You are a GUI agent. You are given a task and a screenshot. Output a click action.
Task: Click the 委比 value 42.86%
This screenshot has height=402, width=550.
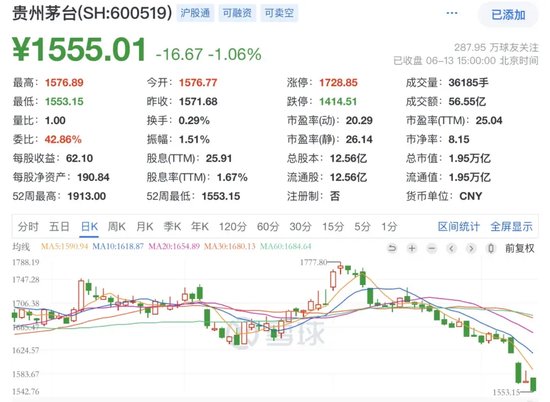click(63, 140)
